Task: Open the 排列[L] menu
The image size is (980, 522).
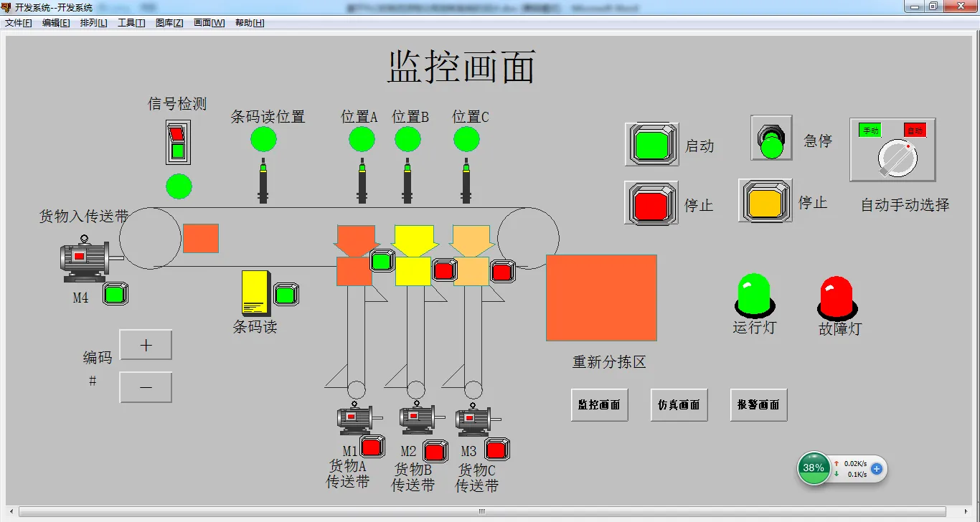Action: click(x=94, y=23)
